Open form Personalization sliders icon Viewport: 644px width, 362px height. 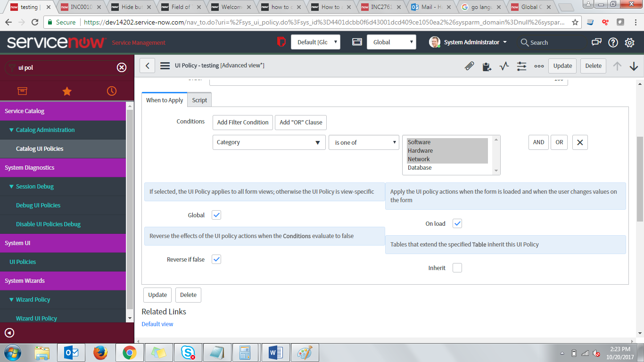(x=521, y=66)
